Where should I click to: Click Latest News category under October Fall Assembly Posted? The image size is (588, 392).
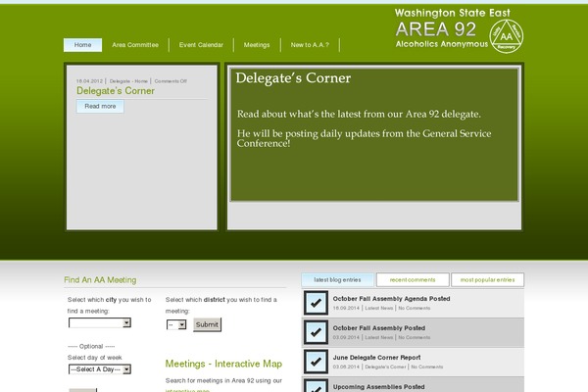coord(378,337)
